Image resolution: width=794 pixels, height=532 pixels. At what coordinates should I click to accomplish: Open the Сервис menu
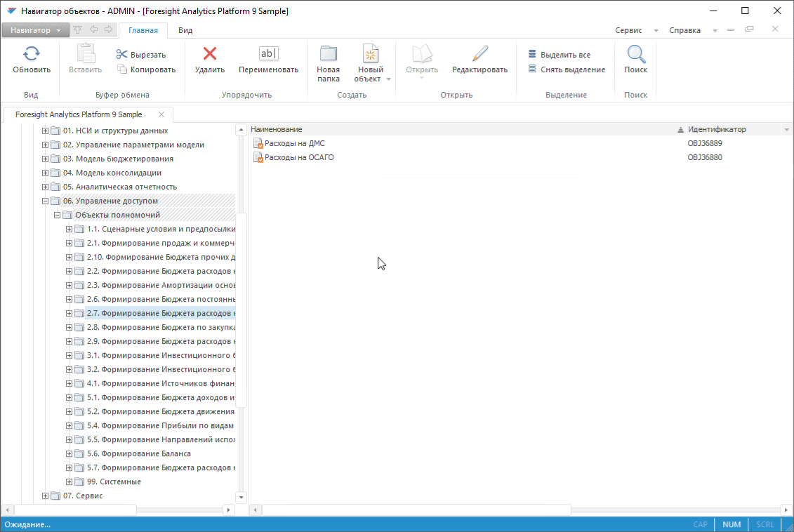tap(628, 30)
